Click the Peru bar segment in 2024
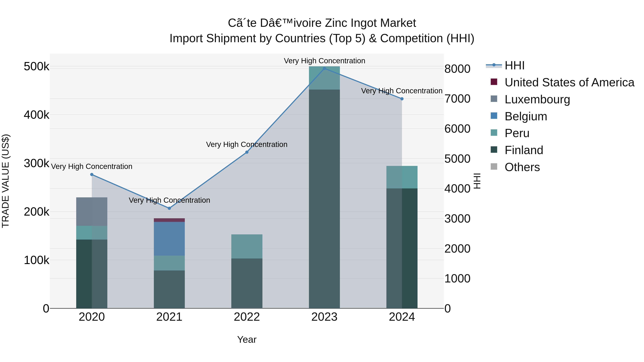Image resolution: width=644 pixels, height=362 pixels. click(402, 177)
